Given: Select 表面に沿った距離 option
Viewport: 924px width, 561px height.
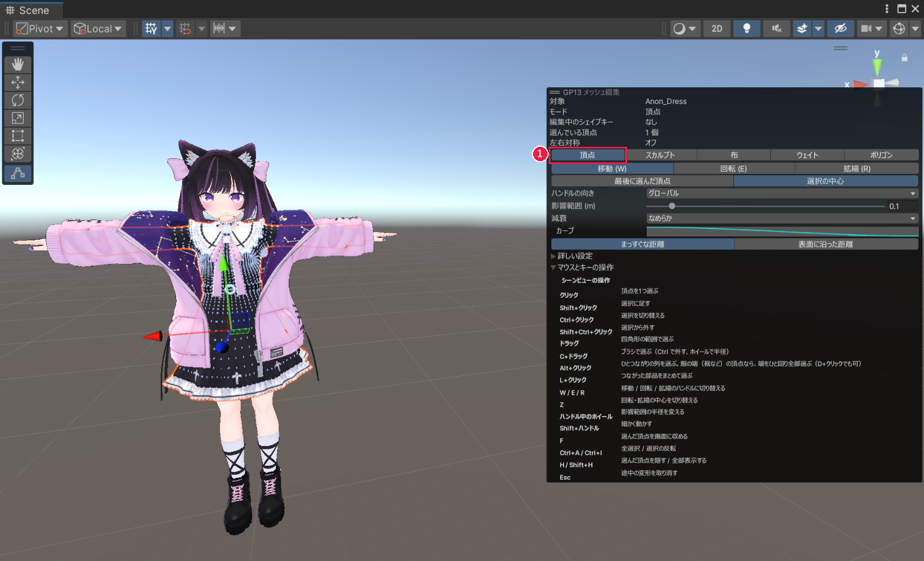Looking at the screenshot, I should coord(826,244).
